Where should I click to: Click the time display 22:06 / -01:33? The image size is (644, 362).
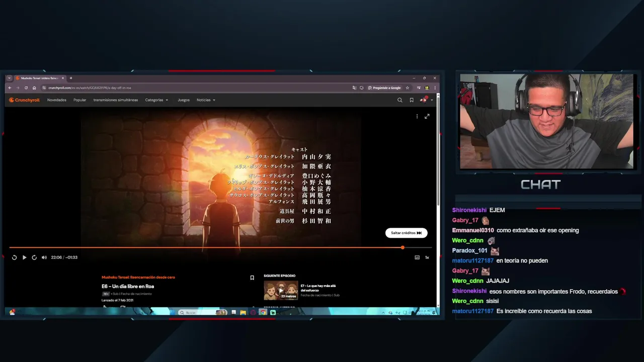click(64, 257)
